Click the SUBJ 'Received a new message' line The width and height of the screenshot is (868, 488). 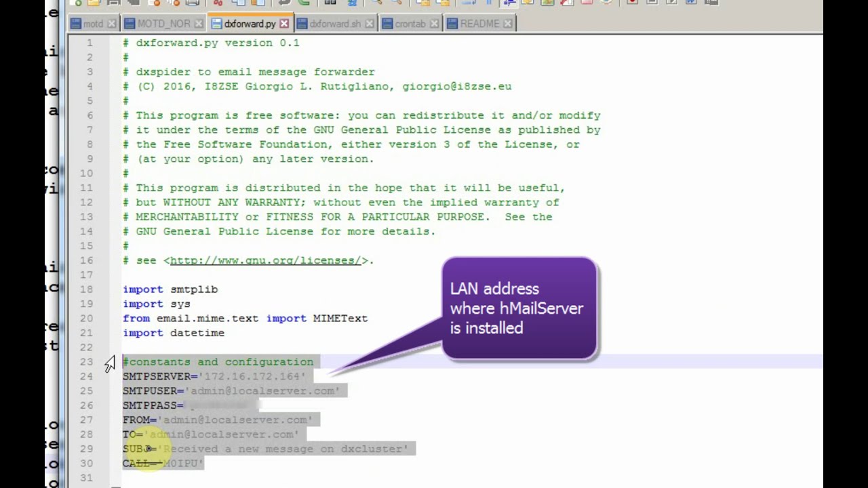tap(266, 449)
